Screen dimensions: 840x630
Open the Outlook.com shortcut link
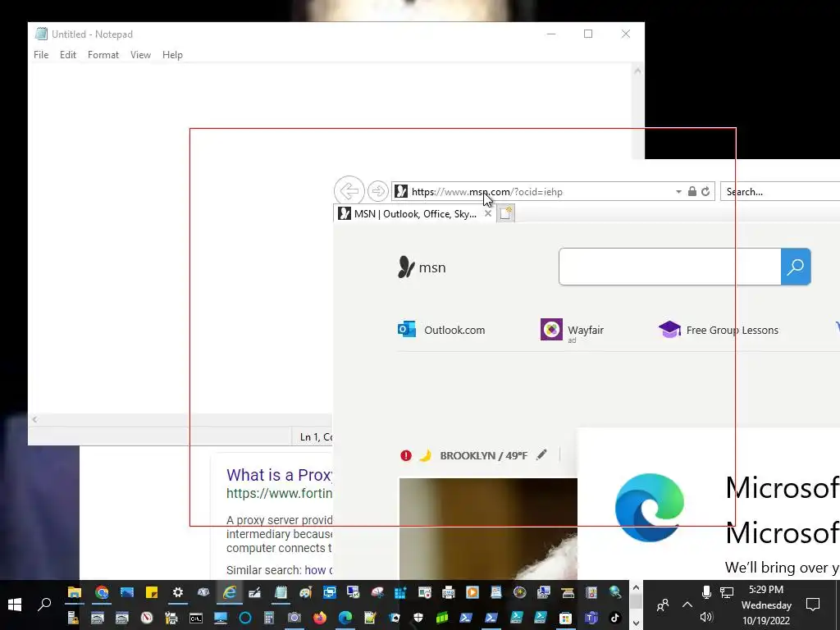[441, 330]
